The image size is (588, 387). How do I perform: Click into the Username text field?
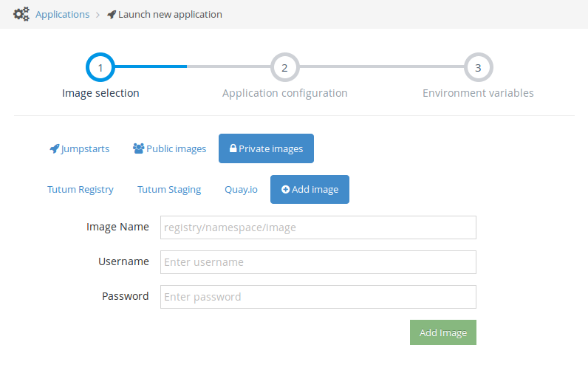(x=318, y=262)
